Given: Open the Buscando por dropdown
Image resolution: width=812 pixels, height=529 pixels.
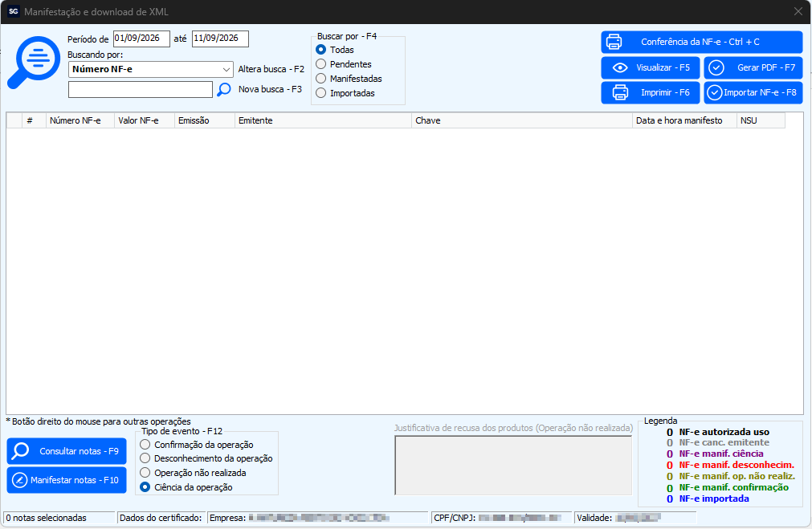Looking at the screenshot, I should (151, 69).
